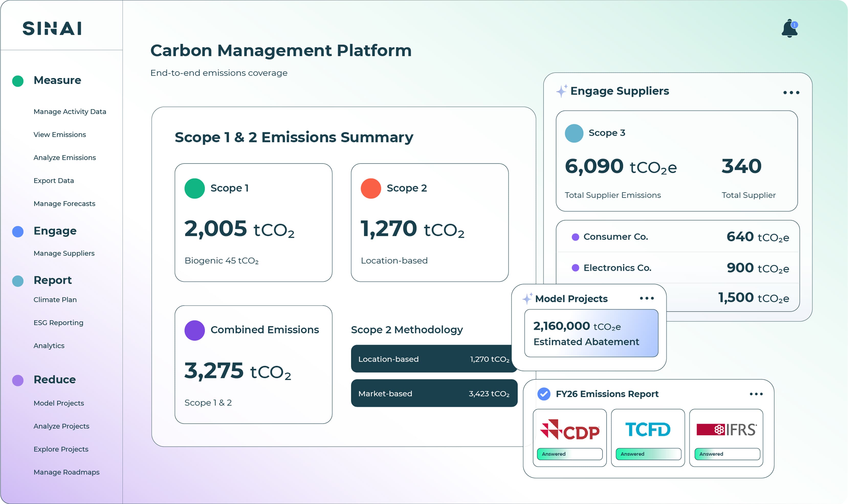Select the Electronics Co. supplier row

click(678, 268)
